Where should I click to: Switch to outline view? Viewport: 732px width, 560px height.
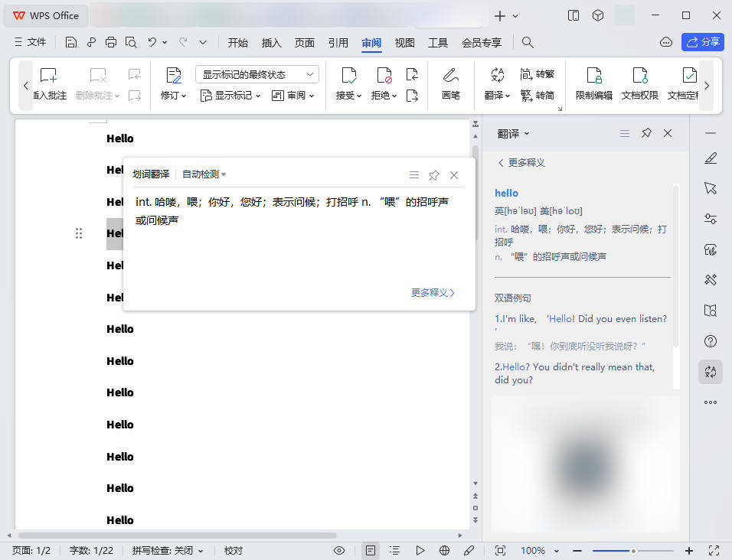tap(395, 551)
